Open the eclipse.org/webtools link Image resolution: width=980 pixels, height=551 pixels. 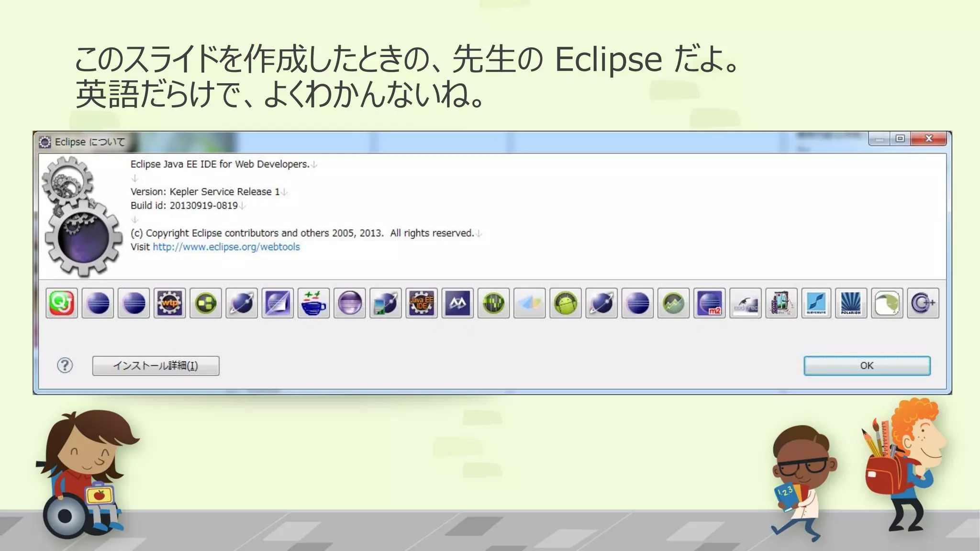tap(226, 247)
